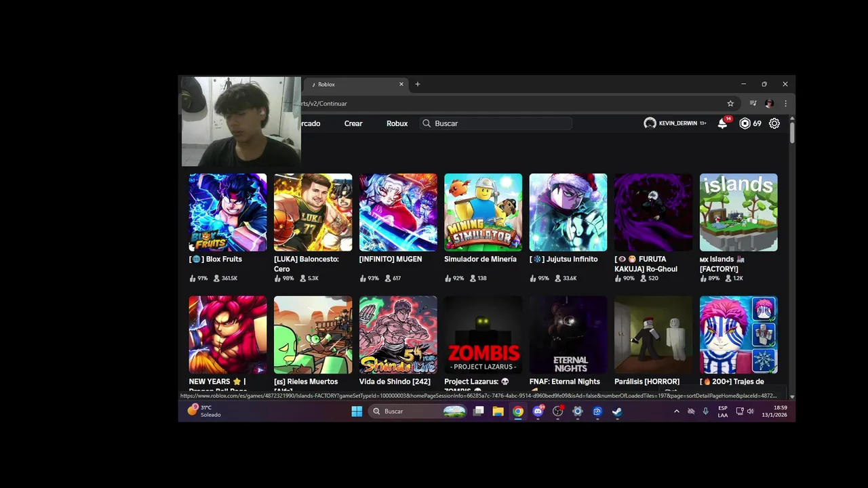Open the 200+ Trajes de game thumbnail
Screen dimensions: 868x488
[738, 335]
